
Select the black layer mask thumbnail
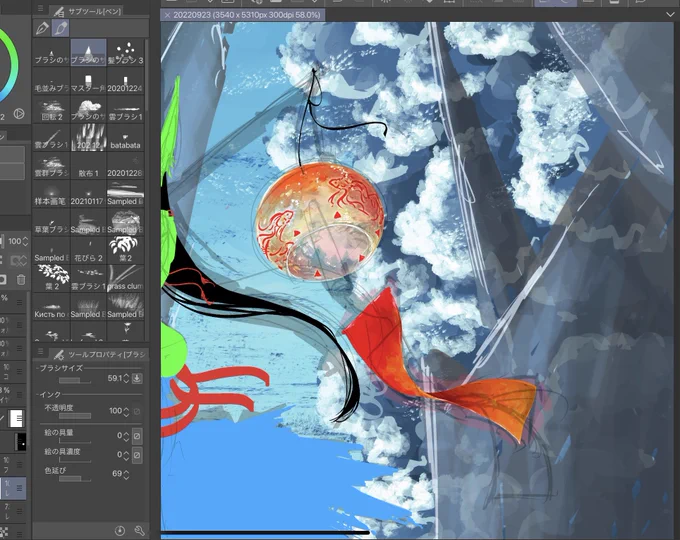[x=20, y=442]
